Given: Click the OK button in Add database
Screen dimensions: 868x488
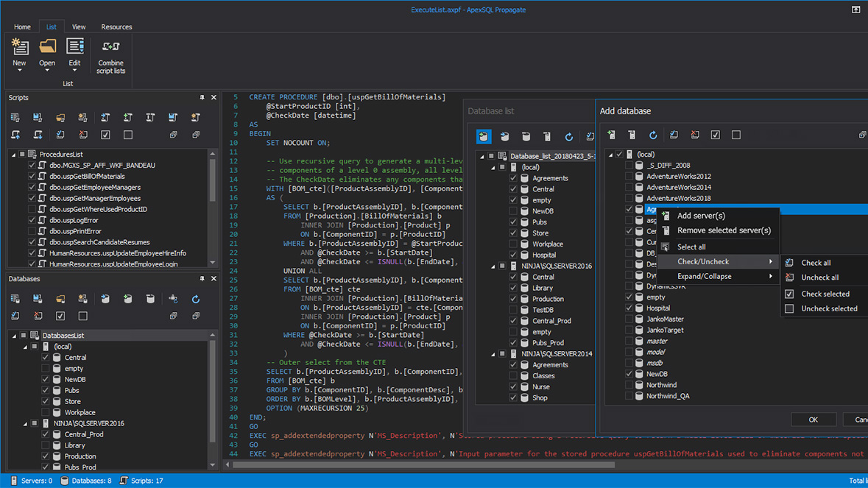Looking at the screenshot, I should coord(813,420).
